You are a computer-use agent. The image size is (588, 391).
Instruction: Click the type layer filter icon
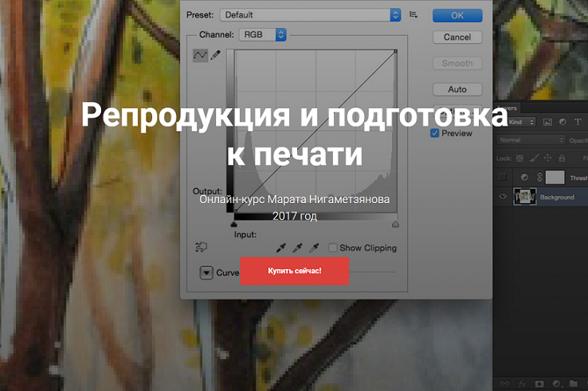pos(578,122)
